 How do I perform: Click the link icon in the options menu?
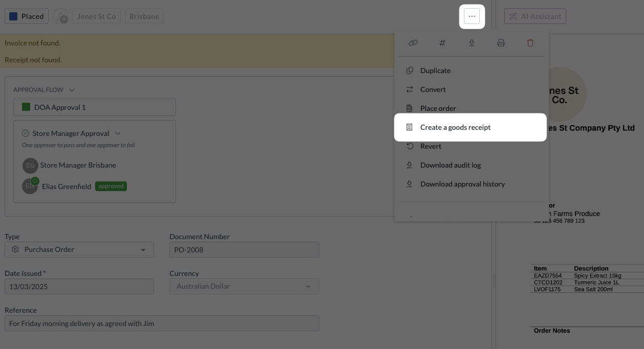click(x=413, y=43)
